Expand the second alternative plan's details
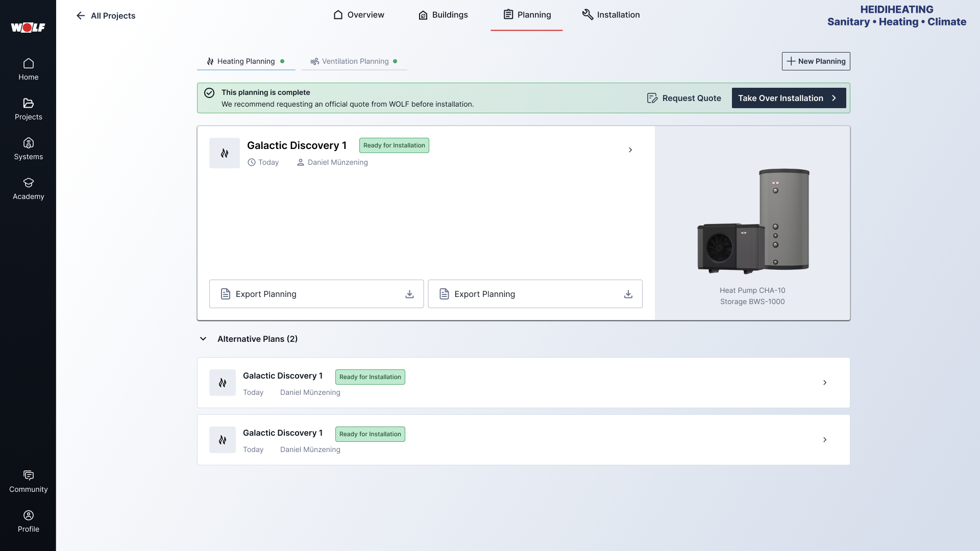This screenshot has width=980, height=551. tap(825, 439)
